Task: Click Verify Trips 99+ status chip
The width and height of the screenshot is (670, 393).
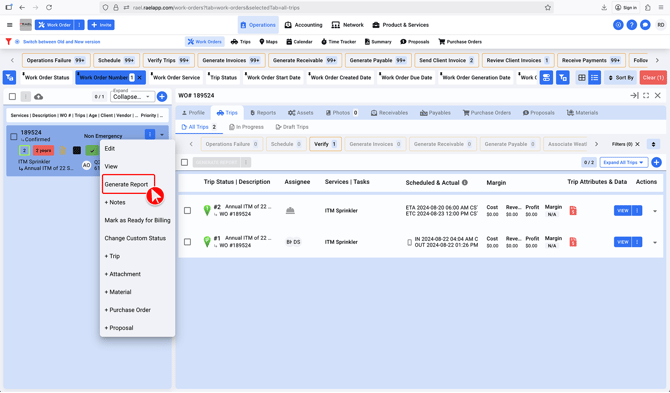Action: [168, 60]
